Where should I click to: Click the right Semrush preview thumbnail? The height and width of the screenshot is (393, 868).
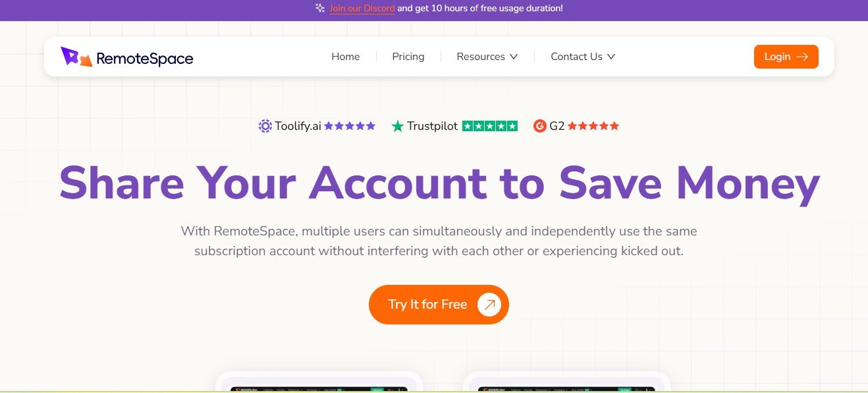(566, 388)
